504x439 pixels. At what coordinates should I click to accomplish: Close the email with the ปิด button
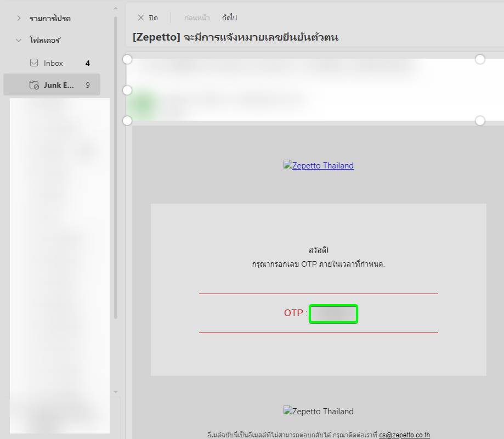(148, 18)
